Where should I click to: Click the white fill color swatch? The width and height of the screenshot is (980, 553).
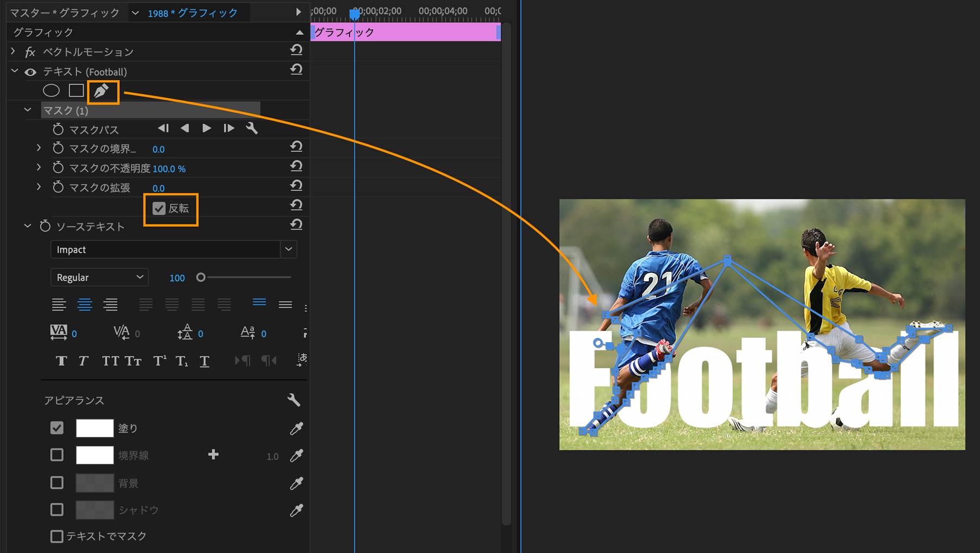(95, 428)
